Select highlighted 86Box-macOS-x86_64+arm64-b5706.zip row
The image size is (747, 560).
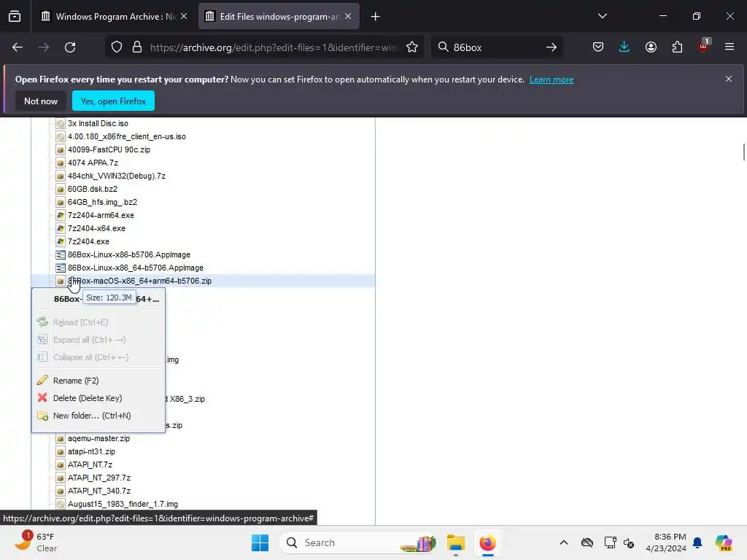click(x=203, y=281)
